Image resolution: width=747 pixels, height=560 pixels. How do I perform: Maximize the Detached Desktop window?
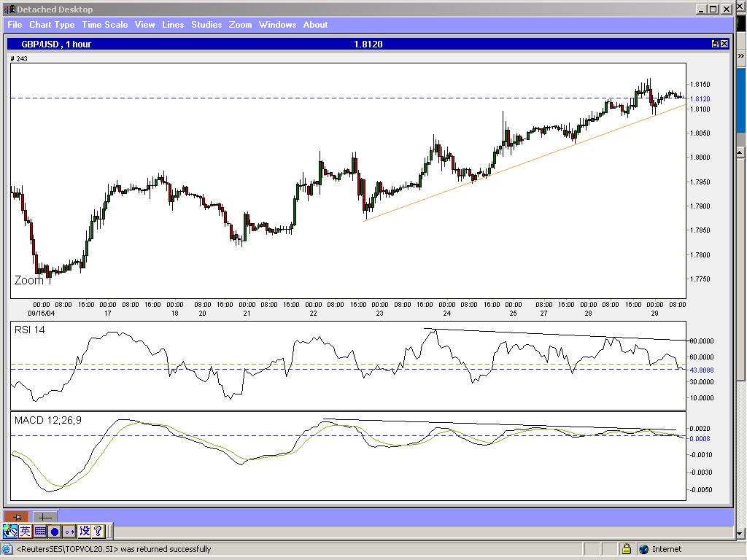(x=713, y=9)
